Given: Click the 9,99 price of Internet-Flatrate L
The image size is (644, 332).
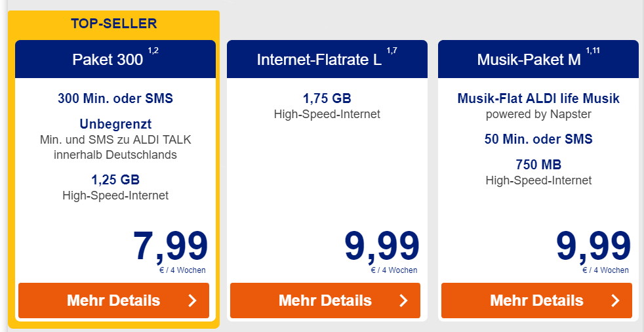Looking at the screenshot, I should [x=382, y=247].
